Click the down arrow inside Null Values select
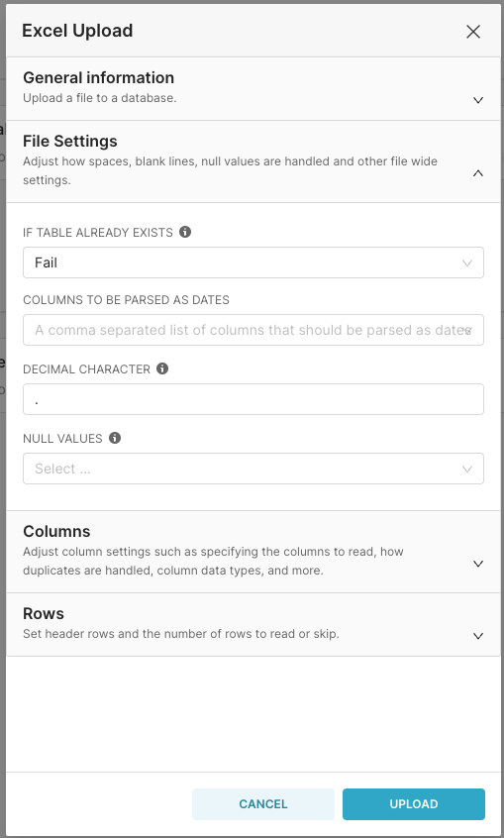Viewport: 504px width, 838px height. (467, 469)
